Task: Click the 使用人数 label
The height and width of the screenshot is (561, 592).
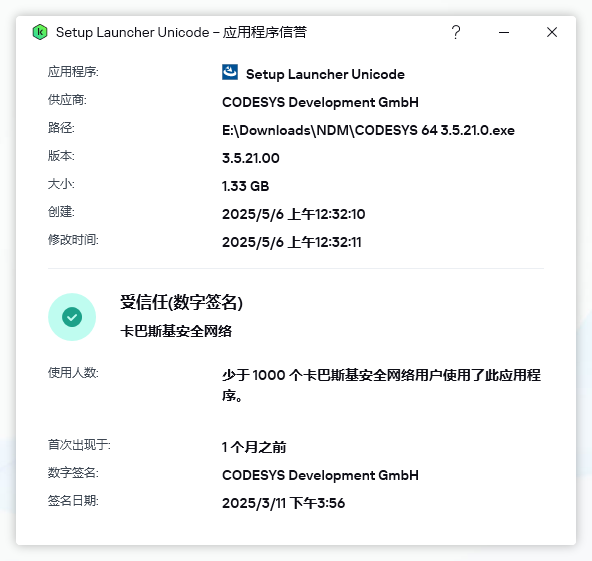Action: pos(73,373)
